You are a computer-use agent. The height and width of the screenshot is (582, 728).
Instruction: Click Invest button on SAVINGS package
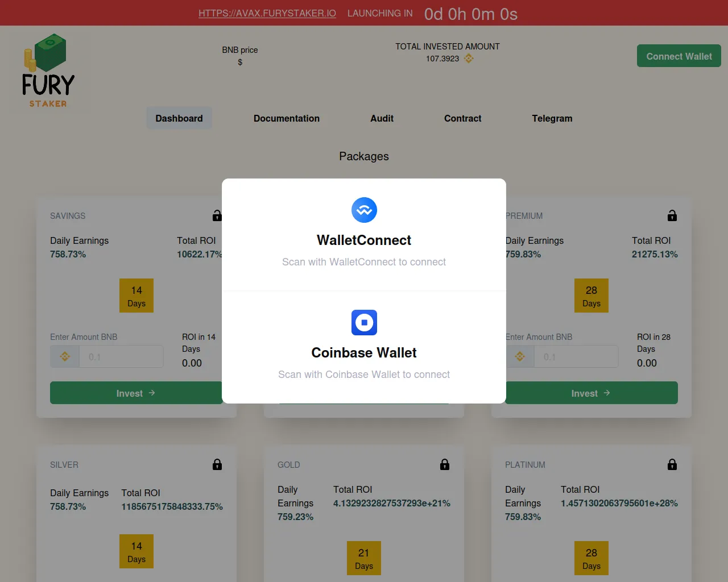click(x=136, y=393)
